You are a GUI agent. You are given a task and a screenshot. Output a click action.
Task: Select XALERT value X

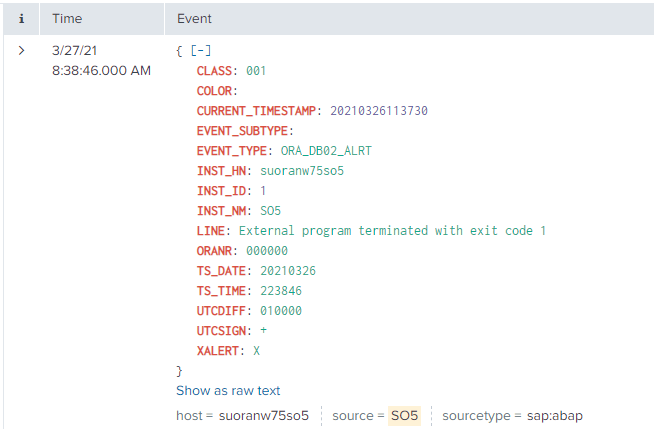click(256, 351)
